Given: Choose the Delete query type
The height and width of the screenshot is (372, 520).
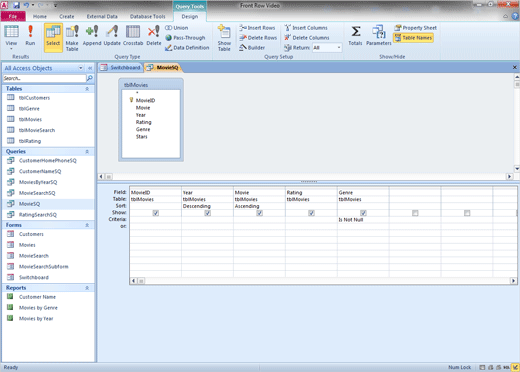Looking at the screenshot, I should [x=154, y=35].
